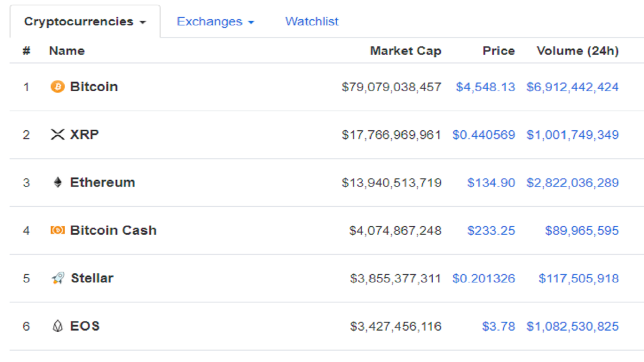The image size is (644, 362).
Task: Click Stellar market cap $3,855,377,311
Action: [x=396, y=278]
